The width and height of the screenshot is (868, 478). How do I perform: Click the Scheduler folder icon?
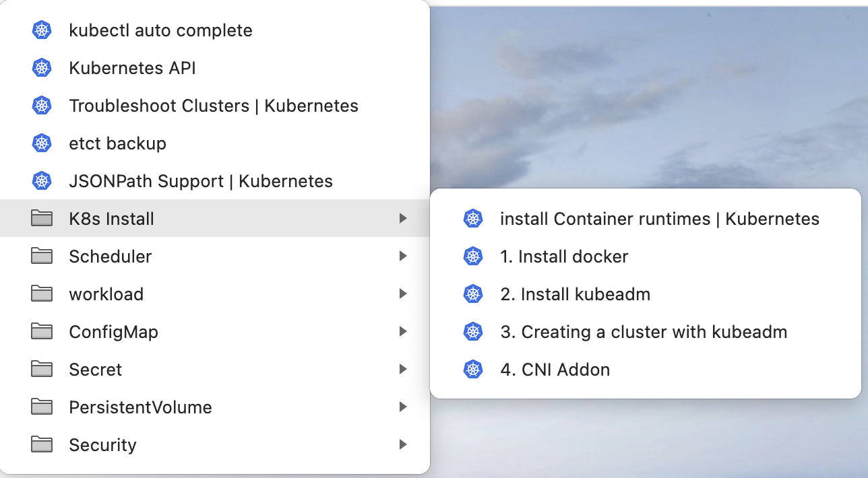(x=42, y=257)
